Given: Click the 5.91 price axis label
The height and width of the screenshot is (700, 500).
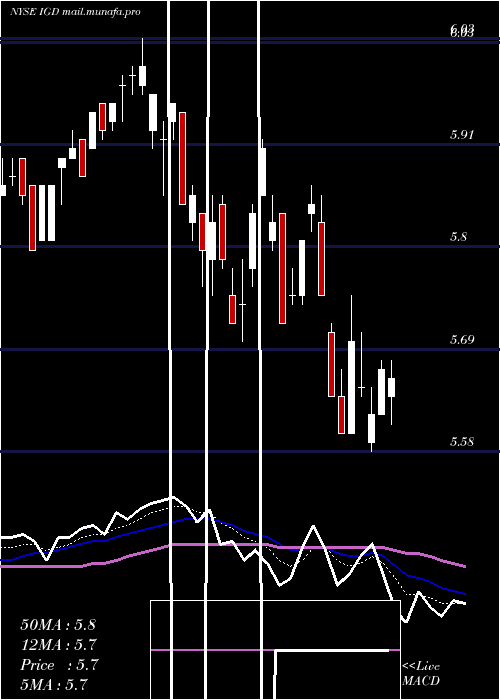Looking at the screenshot, I should coord(462,134).
